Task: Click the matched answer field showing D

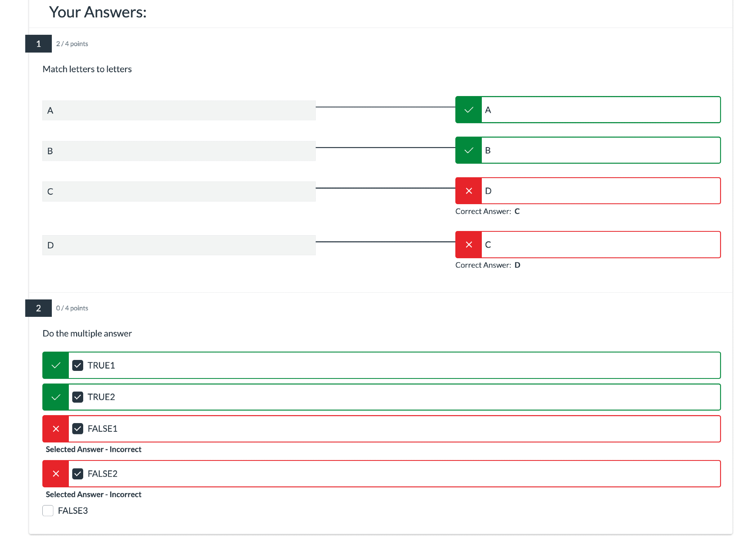Action: coord(601,191)
